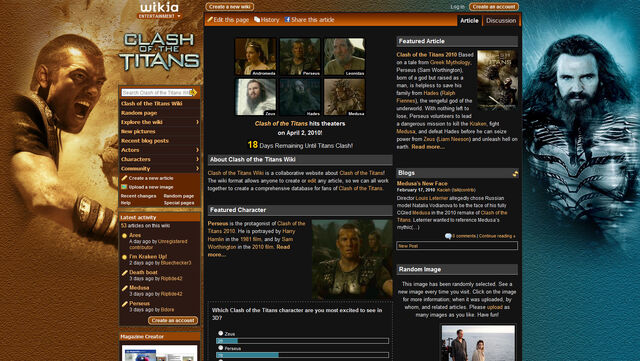
Task: Click the yellow dot icon next to Ares
Action: click(x=124, y=236)
